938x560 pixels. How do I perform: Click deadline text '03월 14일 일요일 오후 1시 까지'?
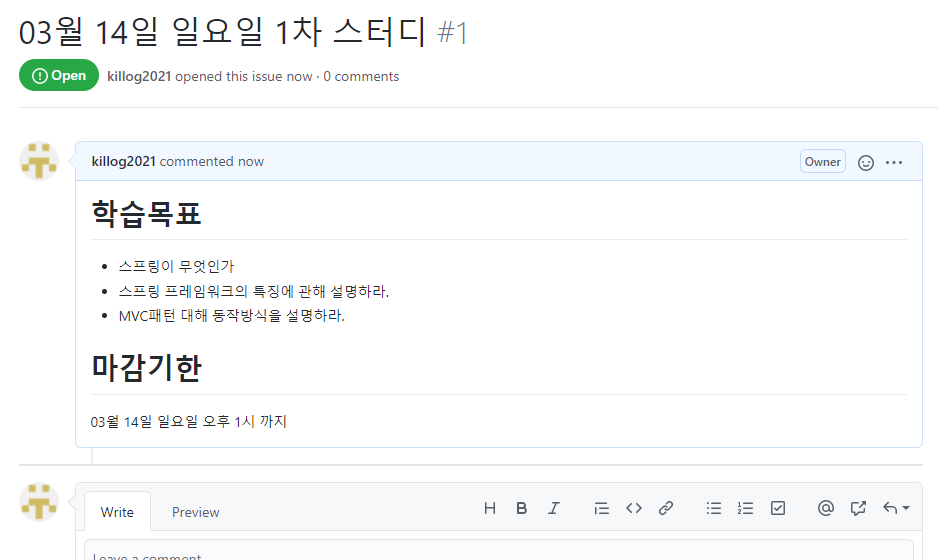click(188, 422)
